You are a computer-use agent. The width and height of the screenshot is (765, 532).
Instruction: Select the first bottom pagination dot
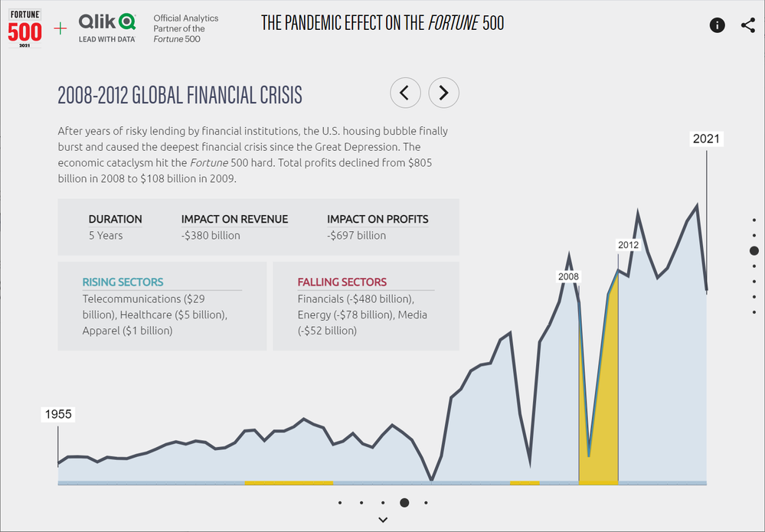pyautogui.click(x=339, y=503)
